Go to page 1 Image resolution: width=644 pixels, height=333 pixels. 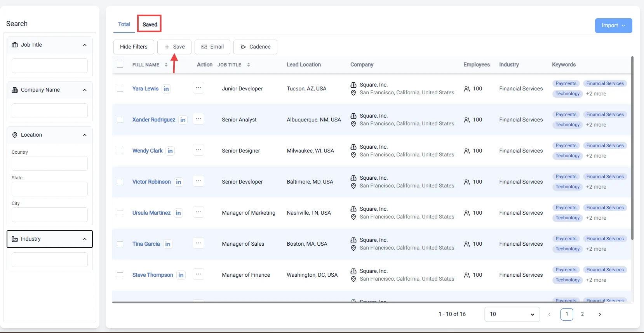coord(567,314)
